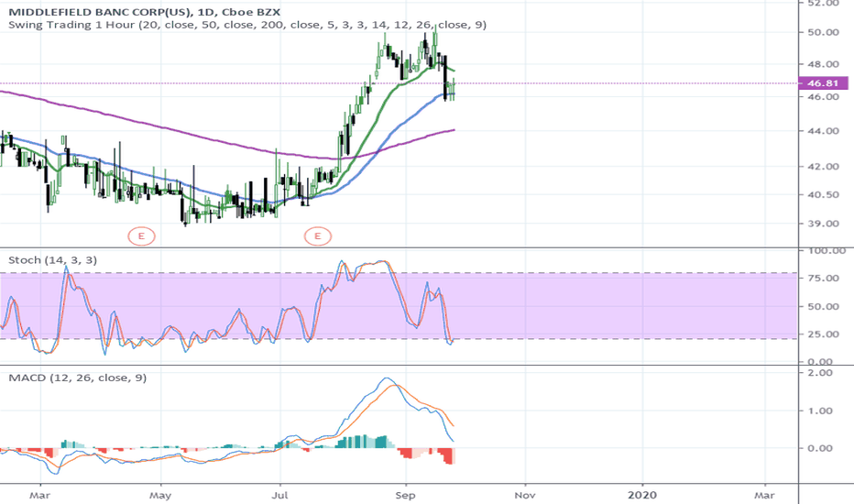The width and height of the screenshot is (854, 504).
Task: Click the 50.00 stochastic axis label
Action: pyautogui.click(x=824, y=306)
